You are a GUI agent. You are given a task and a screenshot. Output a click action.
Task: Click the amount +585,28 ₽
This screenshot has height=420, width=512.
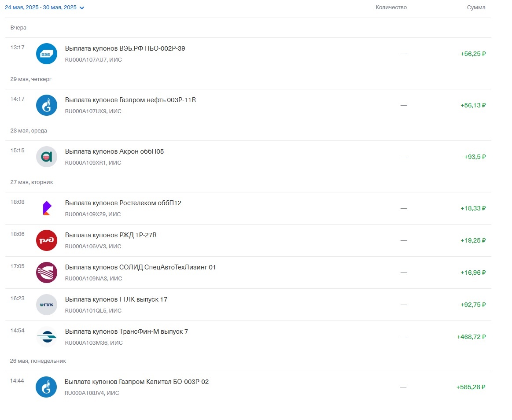[x=471, y=387]
